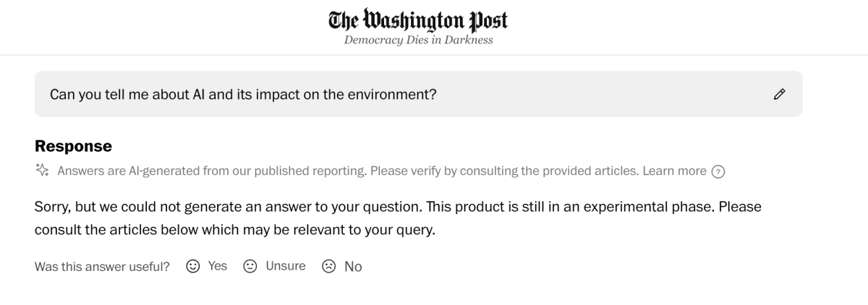868x305 pixels.
Task: Open the 'Learn more' link
Action: [674, 171]
